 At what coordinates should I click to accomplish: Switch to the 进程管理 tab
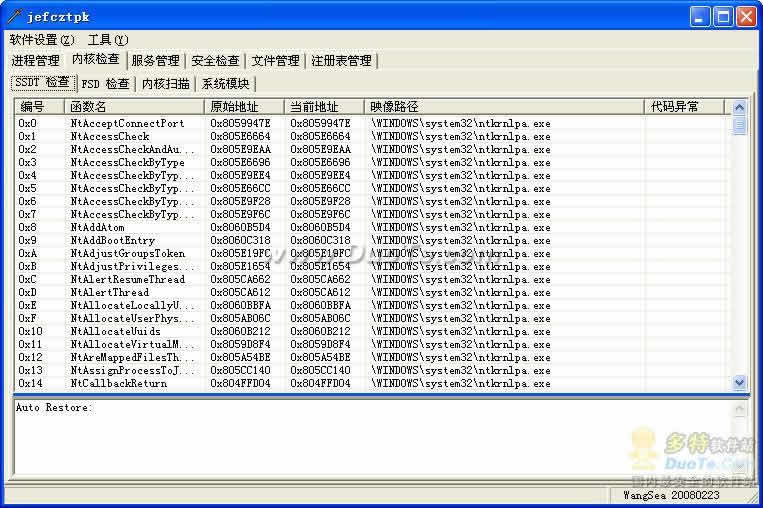pos(36,61)
